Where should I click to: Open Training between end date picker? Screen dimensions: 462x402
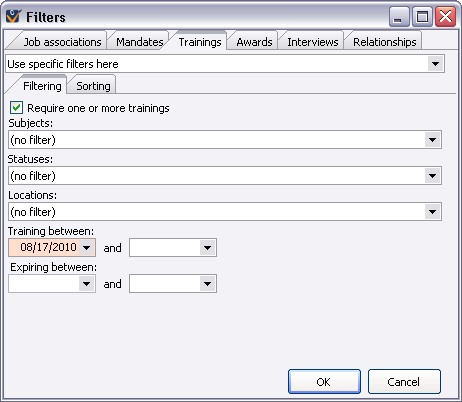(207, 248)
